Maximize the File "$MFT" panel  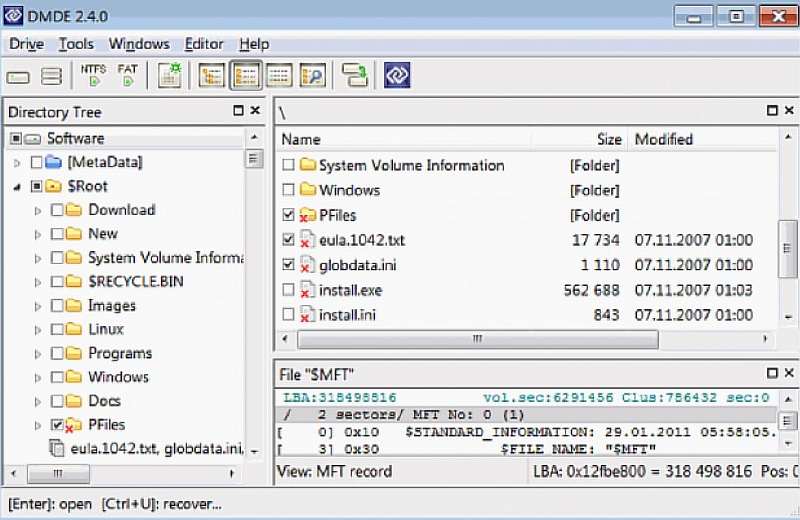[772, 373]
